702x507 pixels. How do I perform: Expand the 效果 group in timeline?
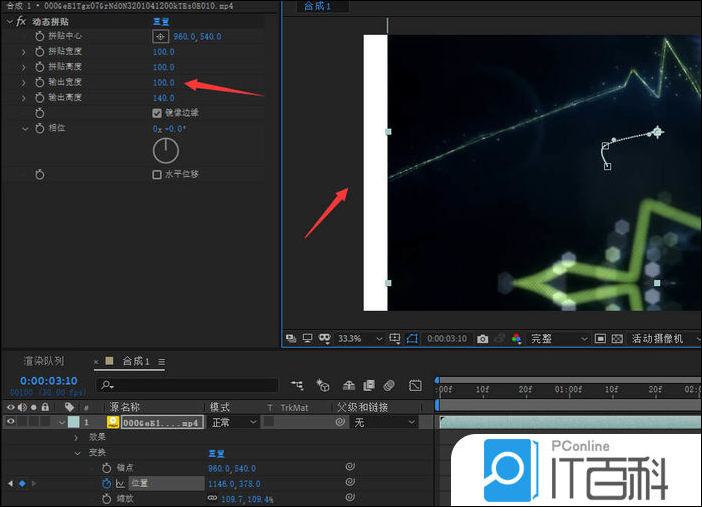77,437
